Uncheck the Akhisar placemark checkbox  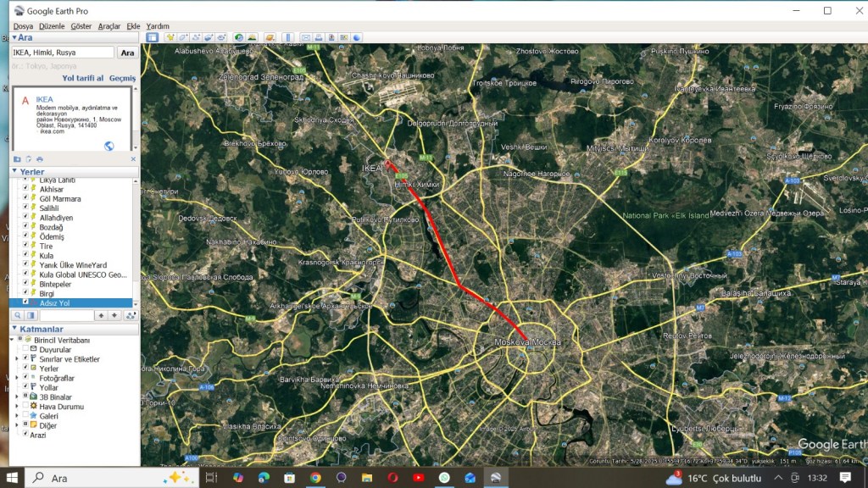tap(25, 190)
